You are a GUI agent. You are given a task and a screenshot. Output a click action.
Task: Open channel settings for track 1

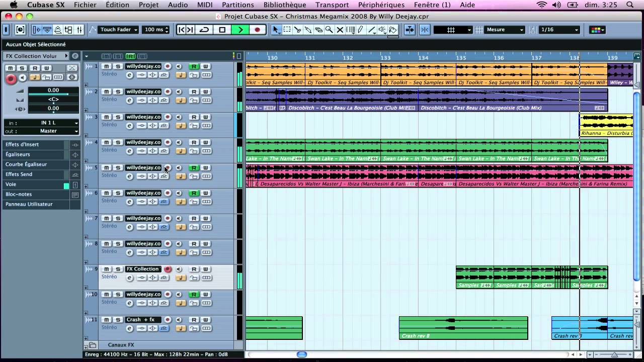tap(129, 75)
